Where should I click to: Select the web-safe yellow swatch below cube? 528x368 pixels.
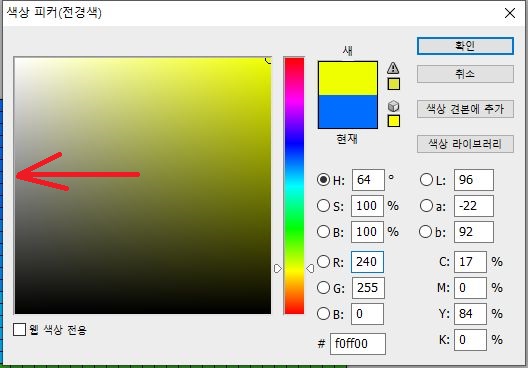click(x=394, y=121)
